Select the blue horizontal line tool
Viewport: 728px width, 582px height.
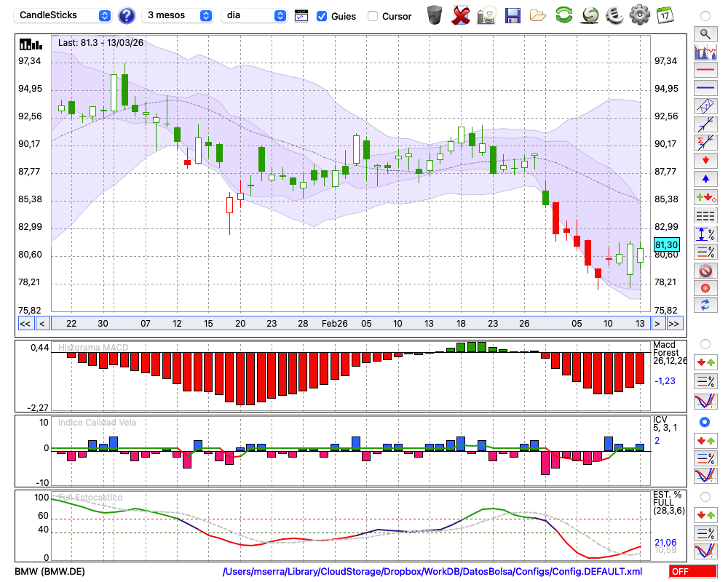coord(705,88)
